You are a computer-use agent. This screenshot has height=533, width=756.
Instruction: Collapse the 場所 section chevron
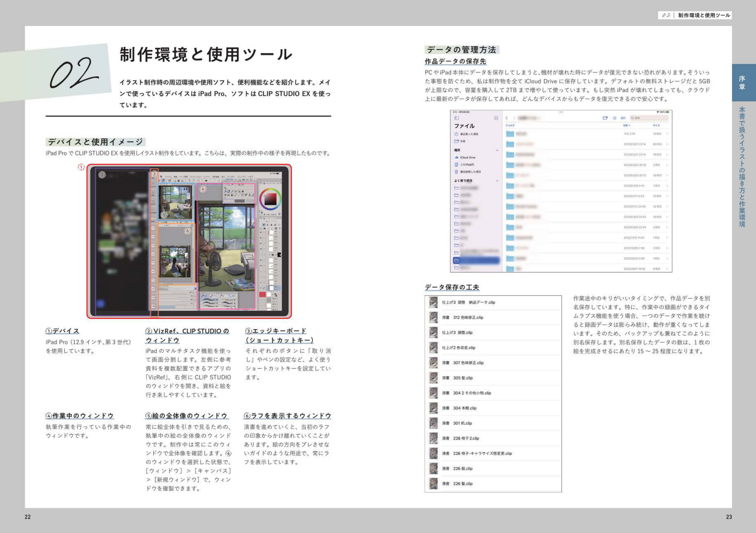(x=497, y=150)
